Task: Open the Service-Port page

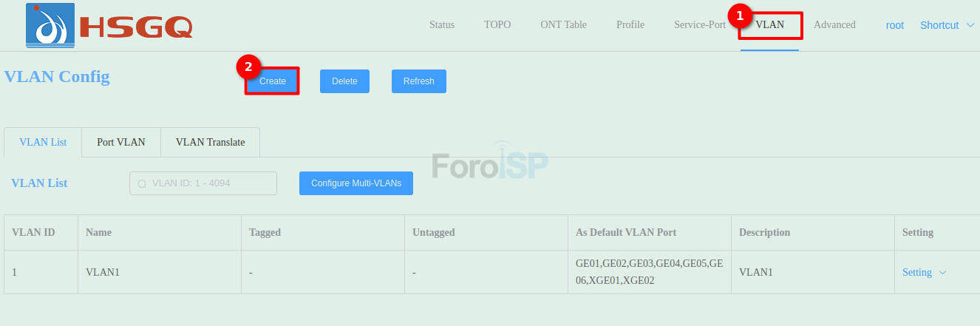Action: [700, 24]
